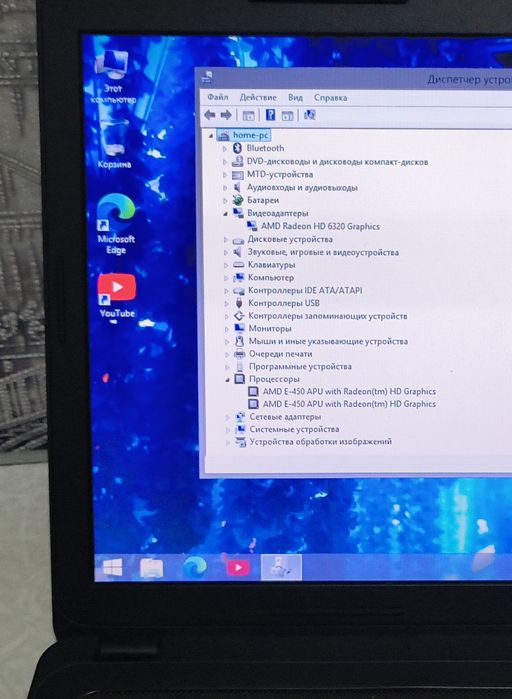
Task: Collapse the home-pc root node
Action: [x=211, y=136]
